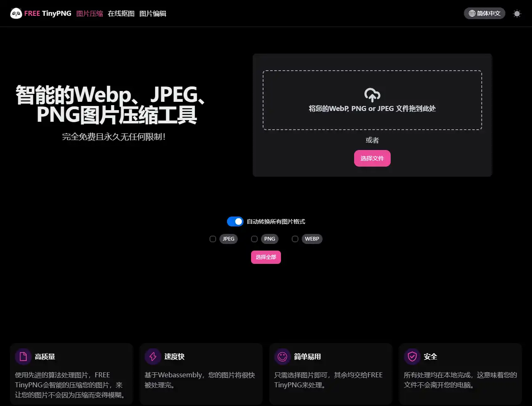
Task: Click the shield security icon
Action: tap(412, 357)
